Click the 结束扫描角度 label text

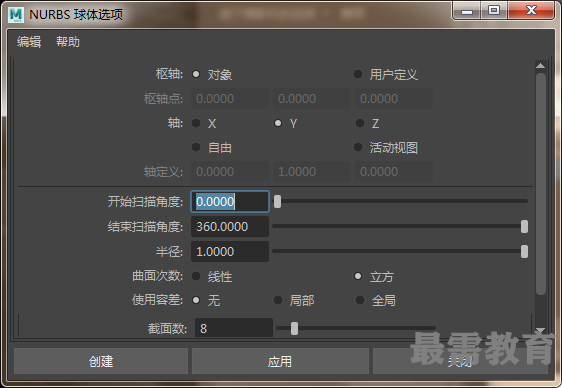(x=146, y=227)
